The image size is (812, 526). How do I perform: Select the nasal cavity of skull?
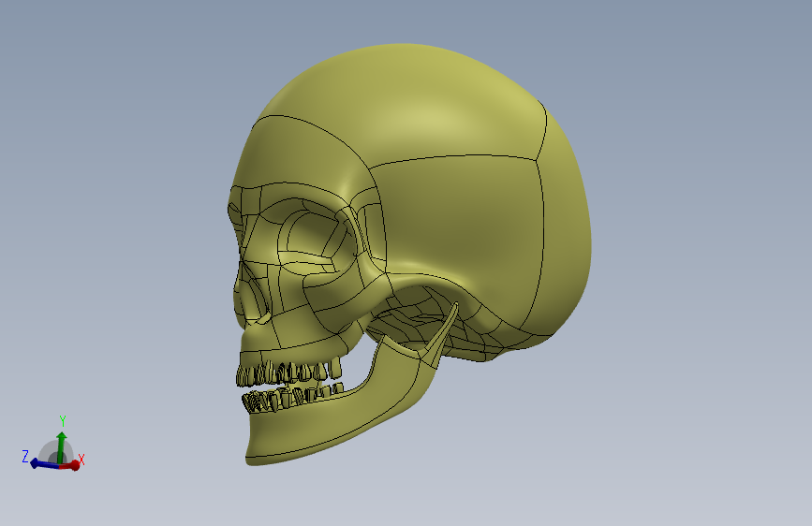(253, 298)
